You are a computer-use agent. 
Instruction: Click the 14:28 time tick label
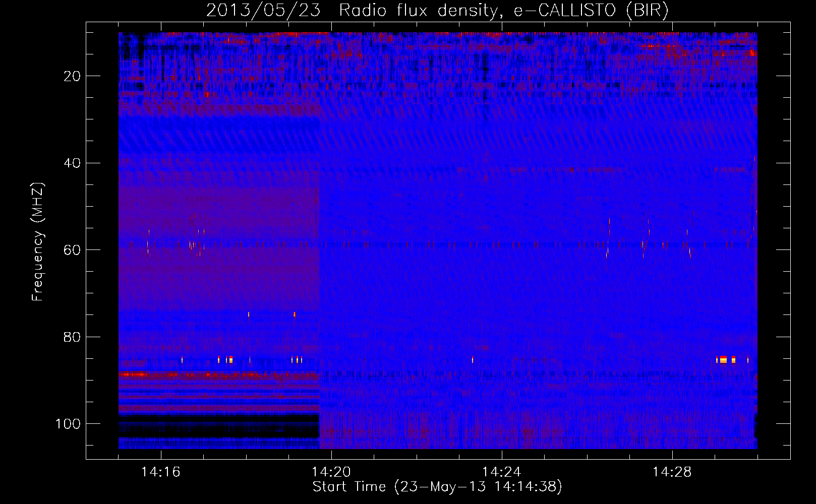pyautogui.click(x=672, y=472)
